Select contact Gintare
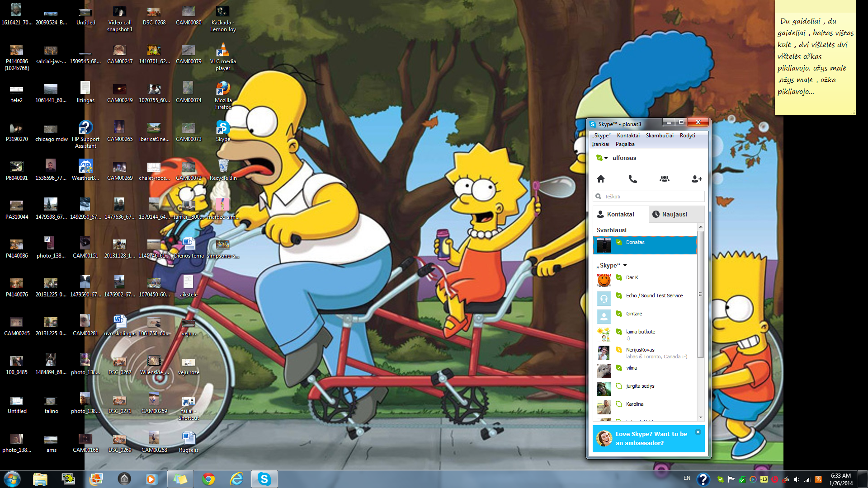The width and height of the screenshot is (868, 488). [645, 316]
